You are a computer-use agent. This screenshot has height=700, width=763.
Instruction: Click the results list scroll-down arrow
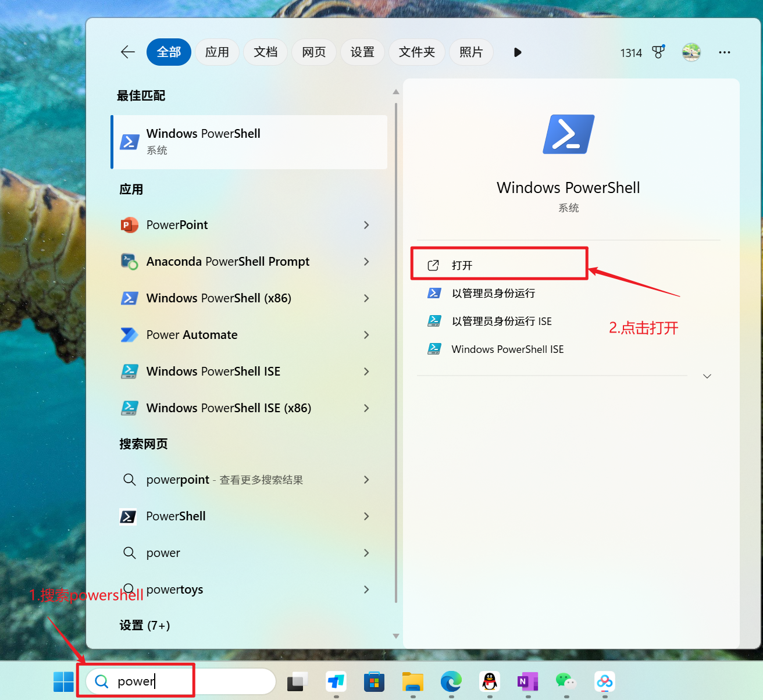[x=396, y=636]
